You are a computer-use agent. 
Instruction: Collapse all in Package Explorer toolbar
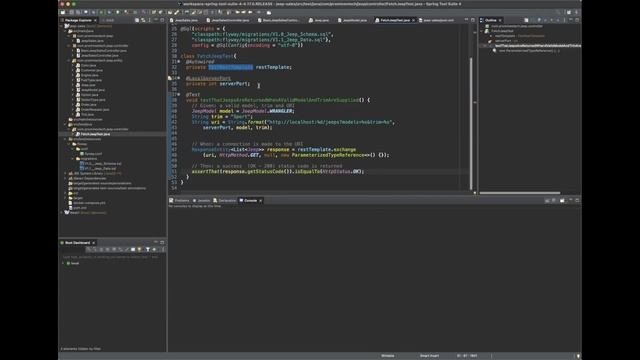click(137, 20)
